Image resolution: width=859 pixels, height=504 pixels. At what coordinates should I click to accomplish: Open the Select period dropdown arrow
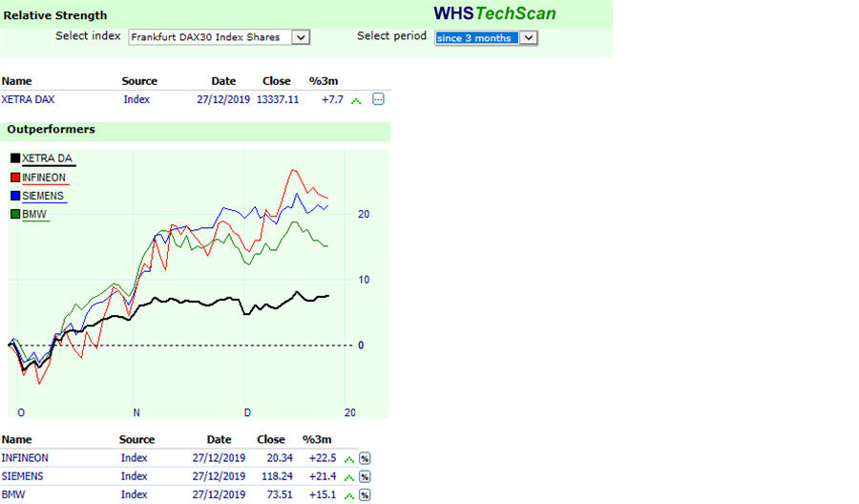(x=528, y=38)
